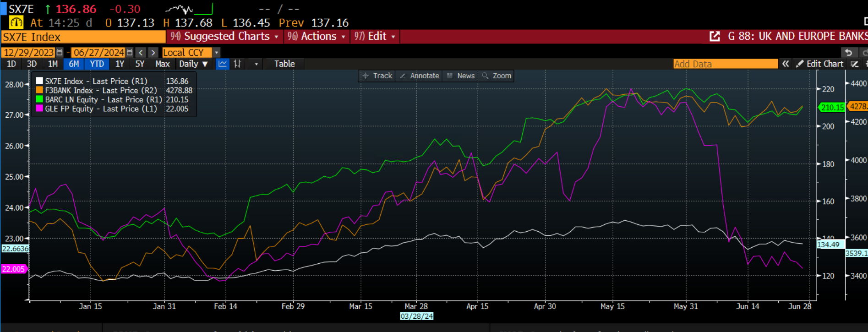Toggle the 6M time range
This screenshot has width=868, height=332.
click(74, 64)
